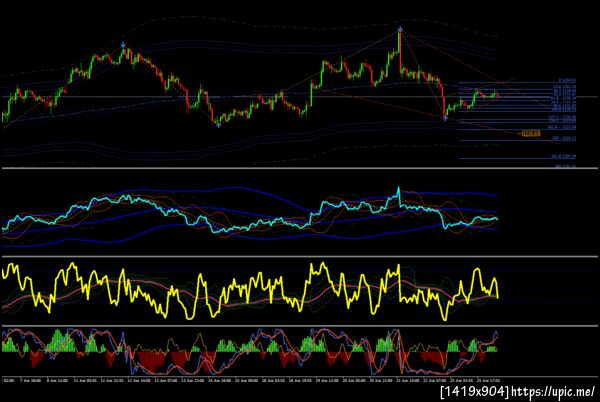Click the '12 Apr 14:00' time axis label
Image resolution: width=600 pixels, height=402 pixels.
[x=138, y=381]
